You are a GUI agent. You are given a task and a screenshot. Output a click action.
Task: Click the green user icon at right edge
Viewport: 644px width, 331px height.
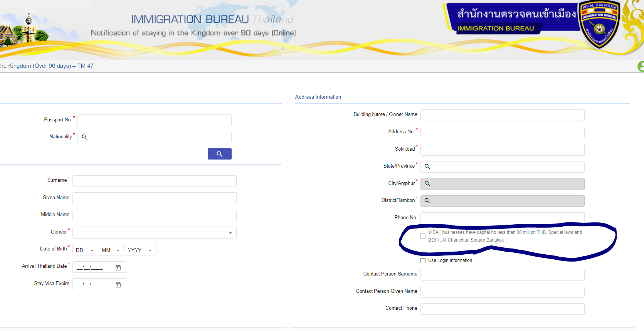point(641,67)
